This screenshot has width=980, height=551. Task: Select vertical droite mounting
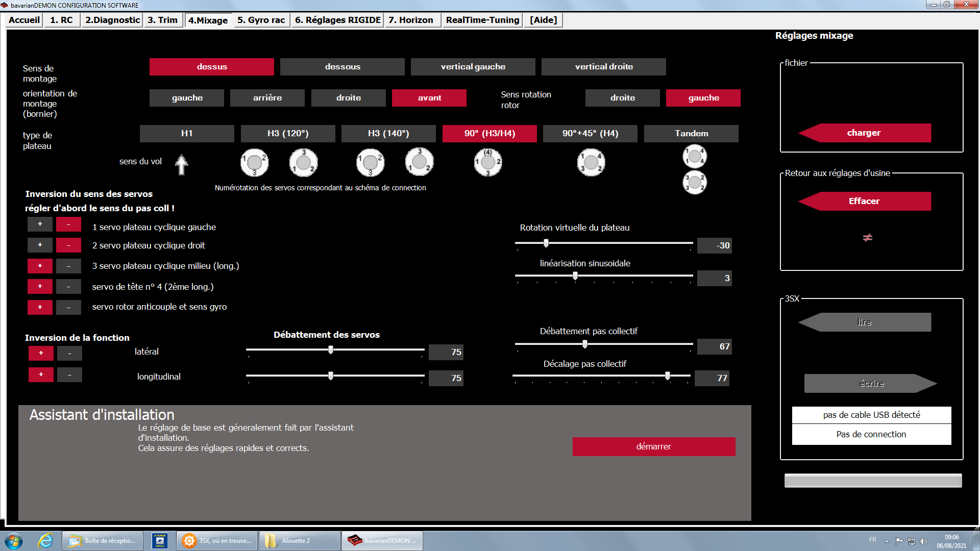point(604,67)
